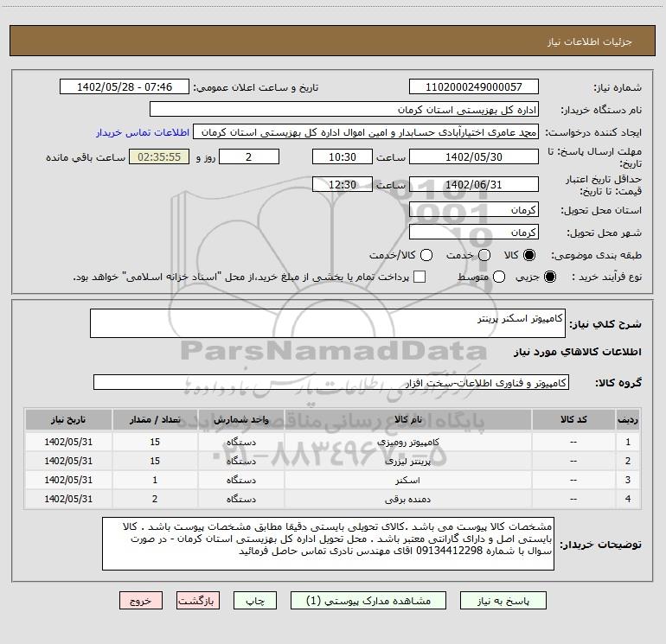Tick the اسناد خزانه اسلامی payment checkbox
Screen dimensions: 666x644
tap(419, 277)
